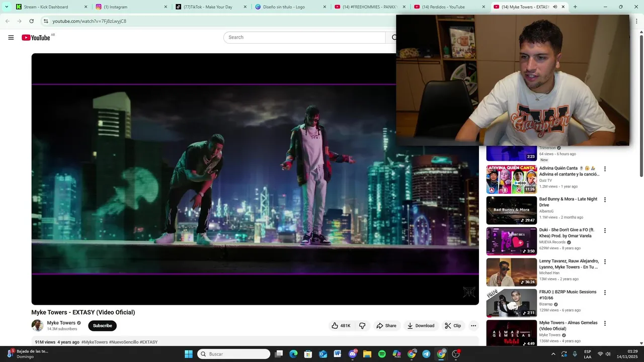Open Microsoft Store from taskbar
This screenshot has width=644, height=362.
[308, 354]
